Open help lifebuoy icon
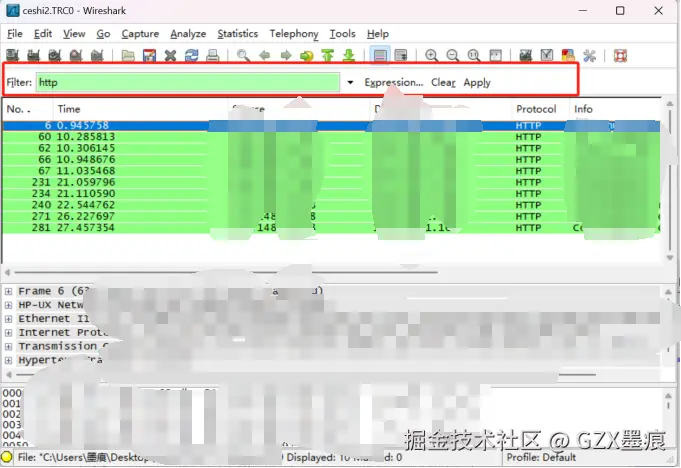 620,55
